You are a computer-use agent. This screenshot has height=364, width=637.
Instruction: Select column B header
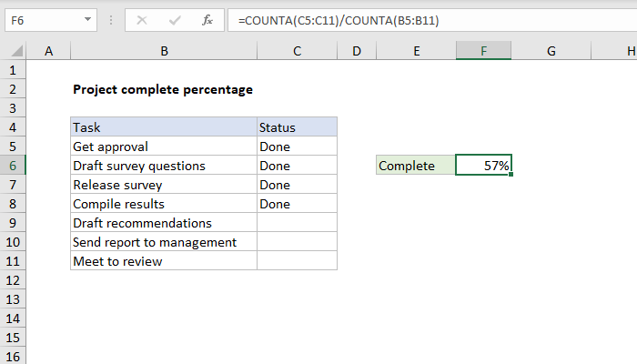tap(164, 53)
